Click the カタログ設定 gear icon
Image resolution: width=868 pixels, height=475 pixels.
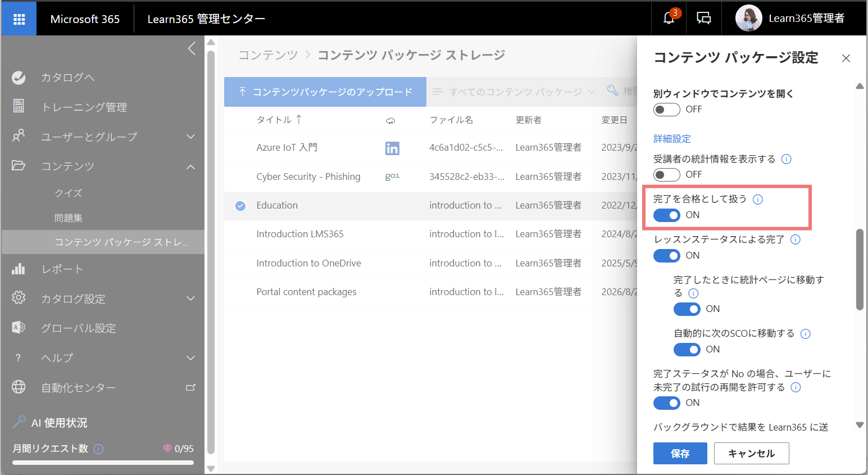(x=19, y=298)
